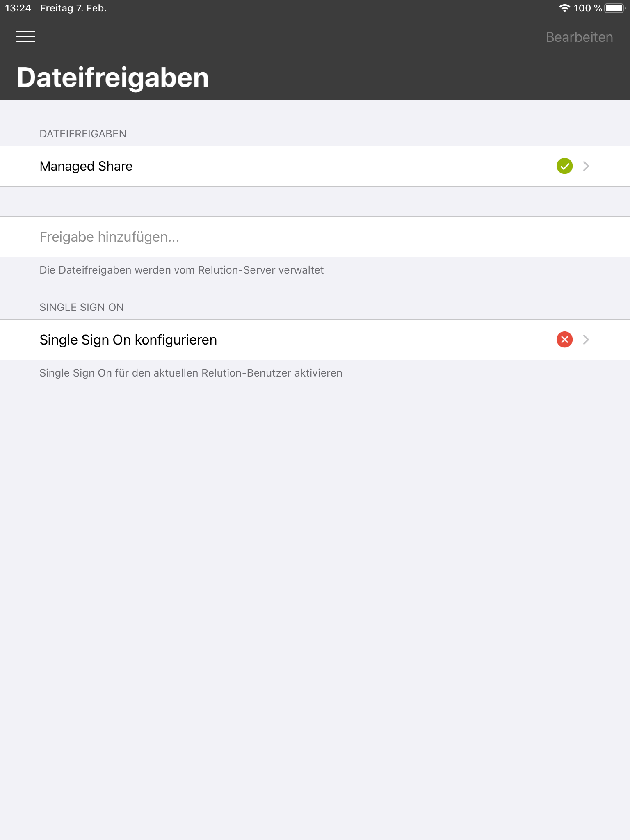Image resolution: width=630 pixels, height=840 pixels.
Task: Expand Managed Share chevron arrow
Action: pos(586,166)
